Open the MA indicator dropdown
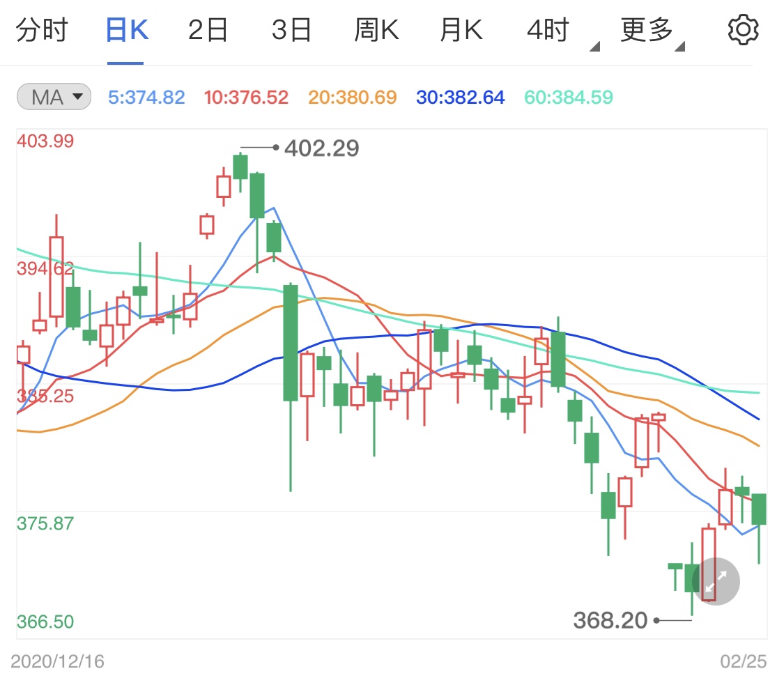 52,97
